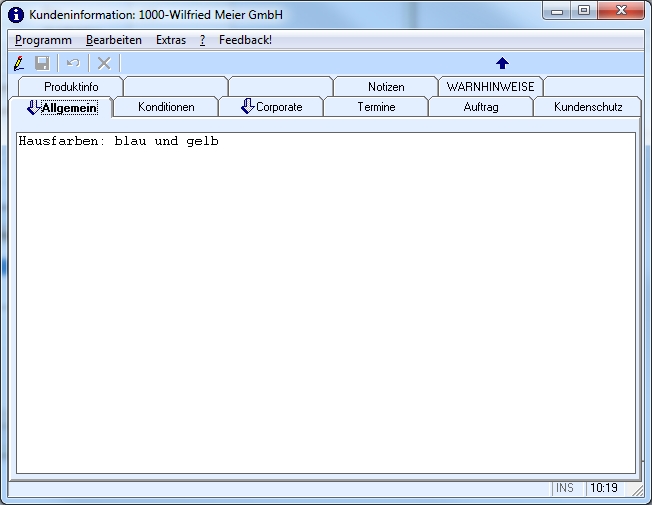
Task: Switch to the Produktinfo tab
Action: click(71, 87)
